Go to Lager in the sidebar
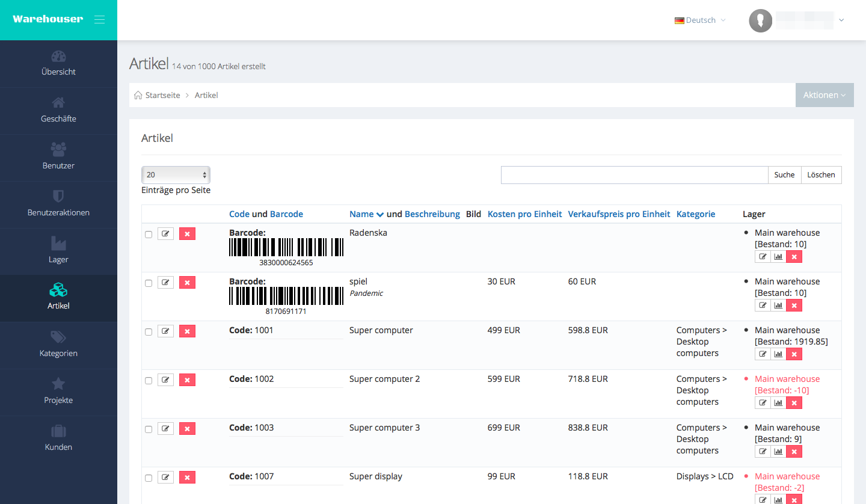Screen dimensions: 866x504 coord(58,251)
